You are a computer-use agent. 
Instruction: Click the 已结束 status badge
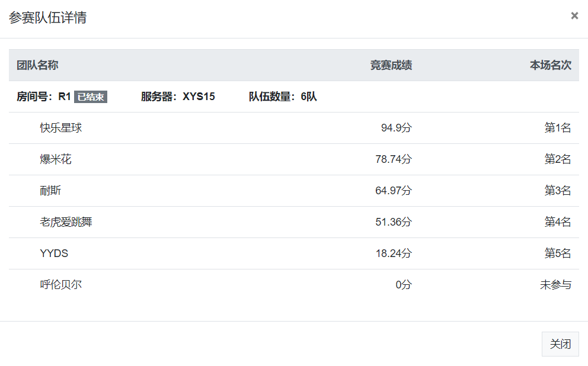click(90, 97)
